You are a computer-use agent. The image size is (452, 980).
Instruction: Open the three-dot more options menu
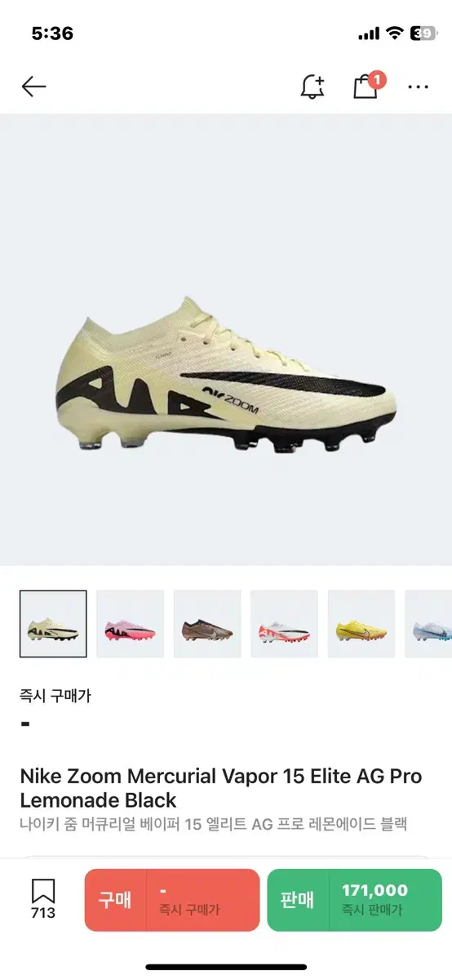[419, 87]
